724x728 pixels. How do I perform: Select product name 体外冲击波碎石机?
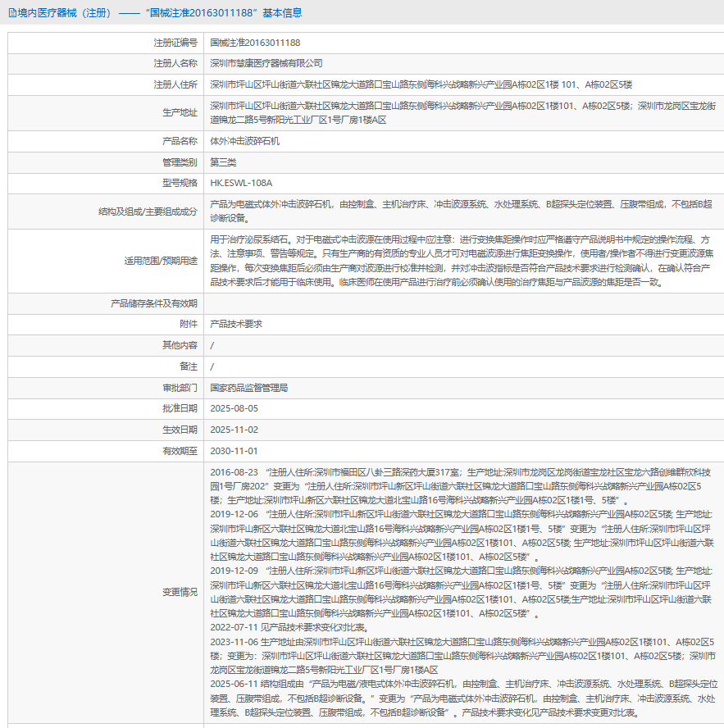click(x=244, y=141)
